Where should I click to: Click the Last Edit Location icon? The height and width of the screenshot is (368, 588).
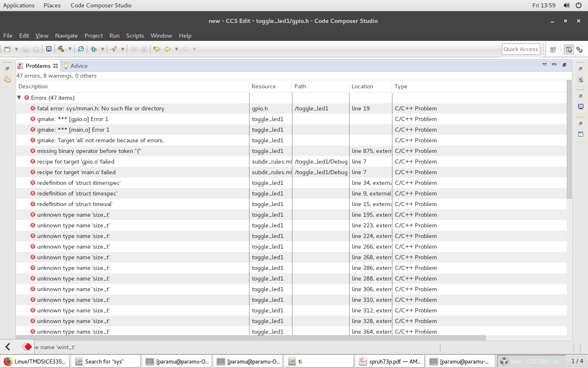(157, 49)
